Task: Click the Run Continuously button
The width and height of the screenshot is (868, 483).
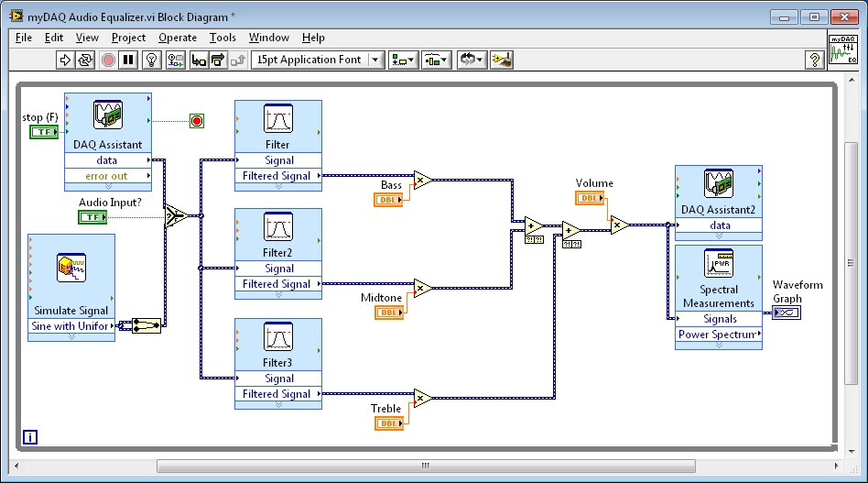Action: point(85,60)
